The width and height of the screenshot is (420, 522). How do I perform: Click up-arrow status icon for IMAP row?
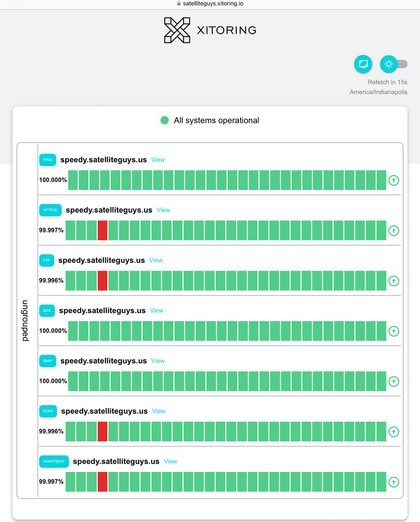[x=394, y=381]
